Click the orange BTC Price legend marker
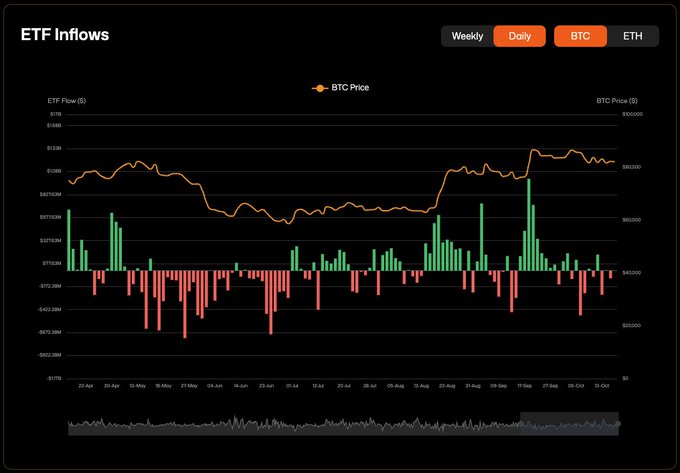The height and width of the screenshot is (473, 680). (x=320, y=88)
